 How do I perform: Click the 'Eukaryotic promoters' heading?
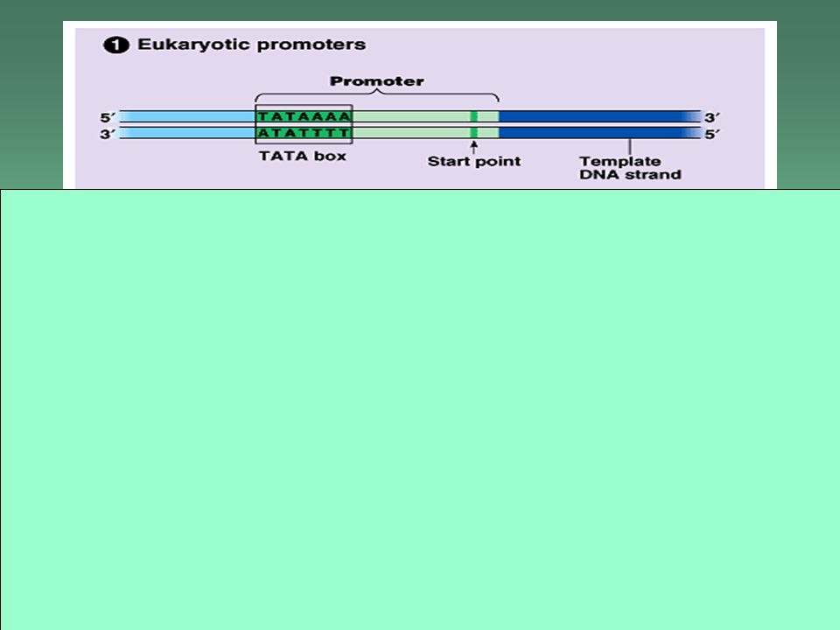251,45
